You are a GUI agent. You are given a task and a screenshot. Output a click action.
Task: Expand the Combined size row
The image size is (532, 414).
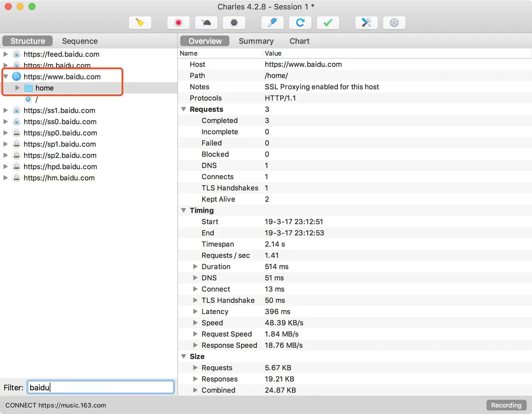point(195,390)
